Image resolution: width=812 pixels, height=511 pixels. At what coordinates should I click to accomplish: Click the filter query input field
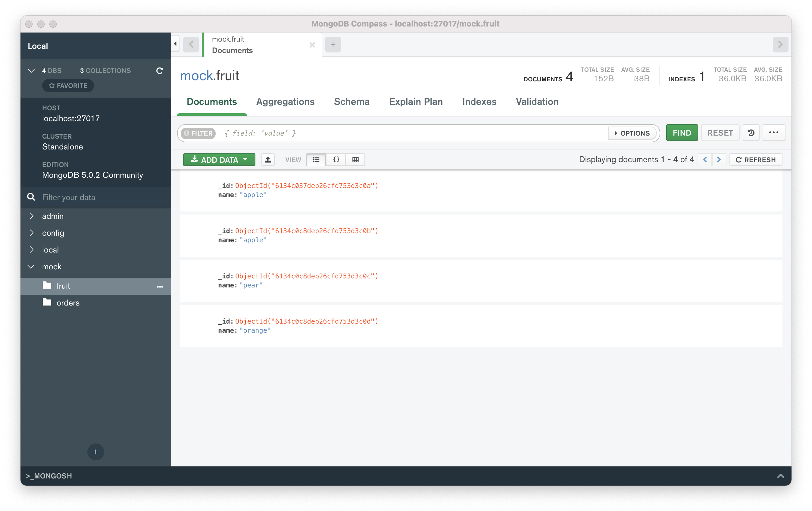[414, 133]
